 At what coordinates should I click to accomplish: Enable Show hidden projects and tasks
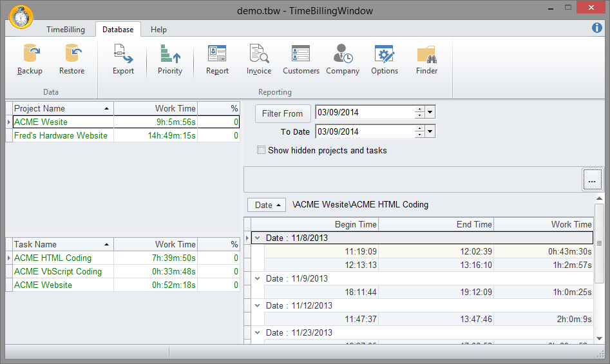pos(262,150)
